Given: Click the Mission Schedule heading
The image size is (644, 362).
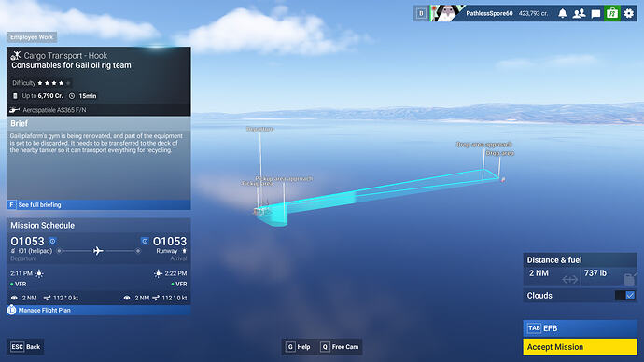Looking at the screenshot, I should 43,226.
